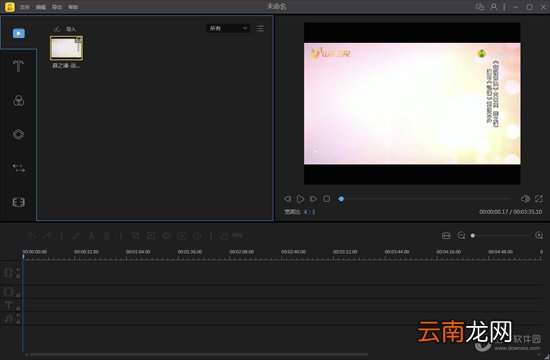
Task: Open the 编辑 menu
Action: 41,7
